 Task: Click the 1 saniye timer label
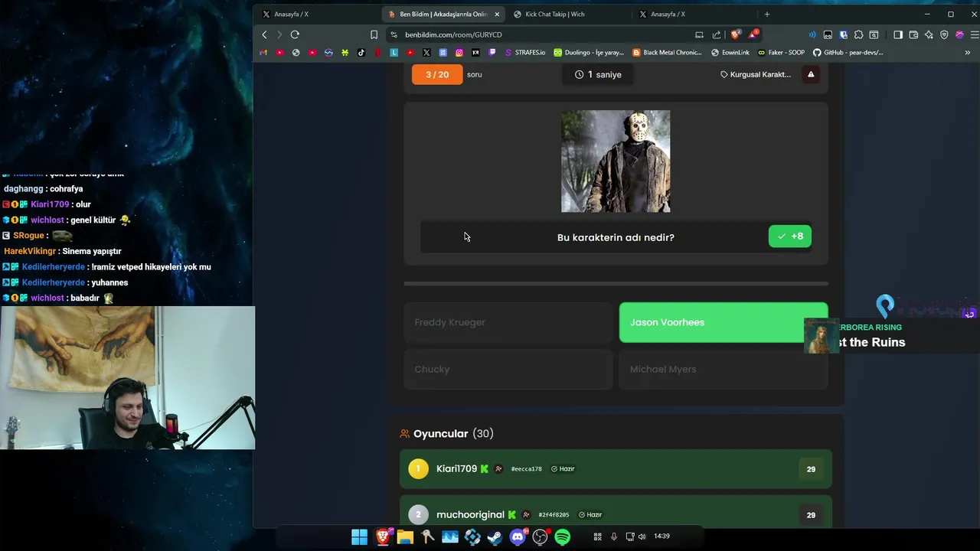pos(598,74)
